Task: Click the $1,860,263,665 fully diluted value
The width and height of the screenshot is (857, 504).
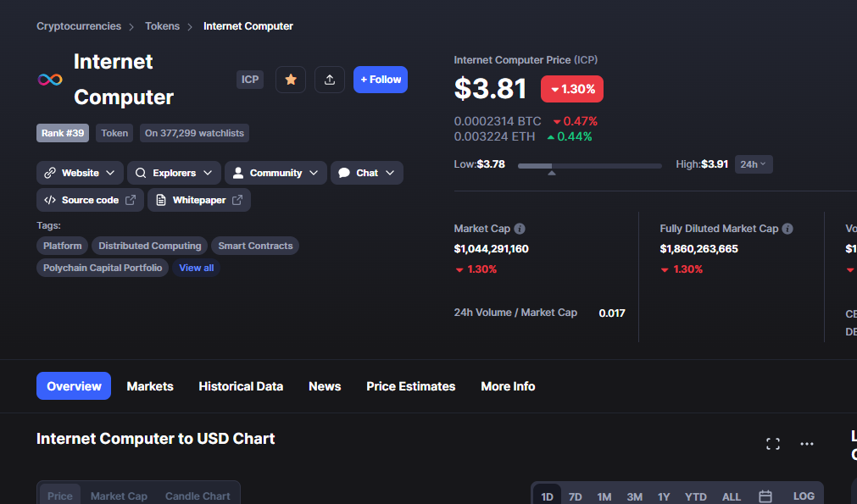Action: (699, 249)
